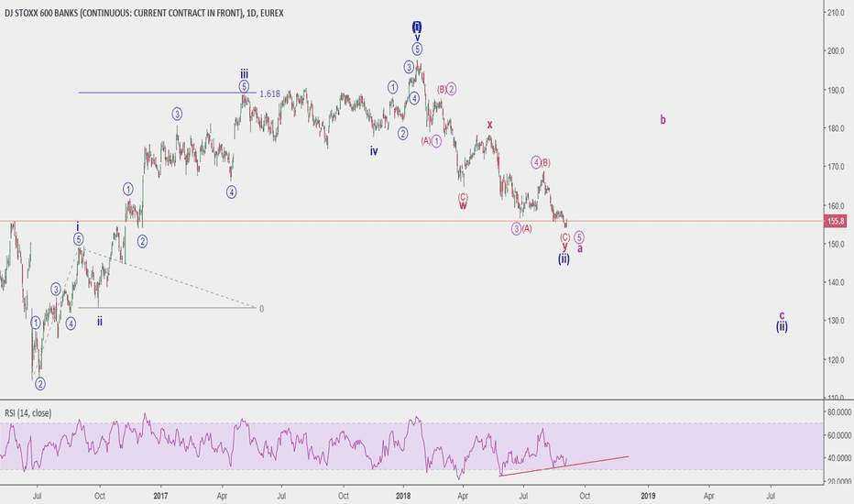Click the 80.0000 RSI axis value
Viewport: 854px width, 504px height.
838,412
